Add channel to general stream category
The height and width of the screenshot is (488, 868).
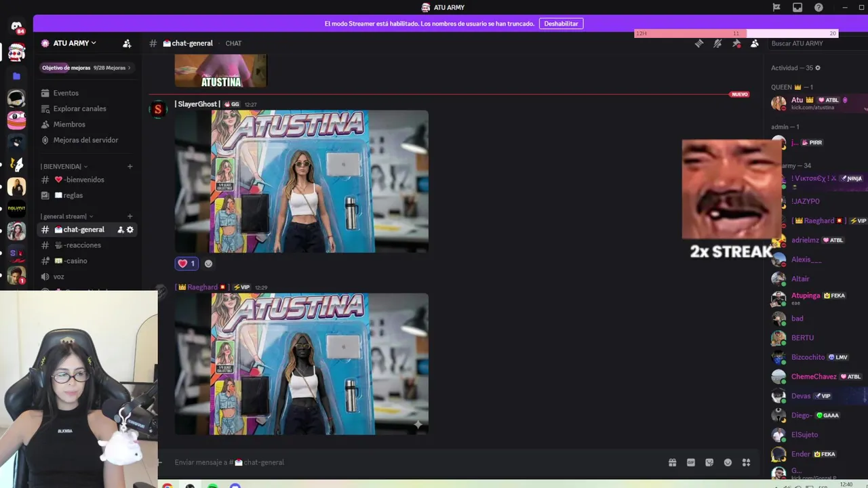(130, 216)
